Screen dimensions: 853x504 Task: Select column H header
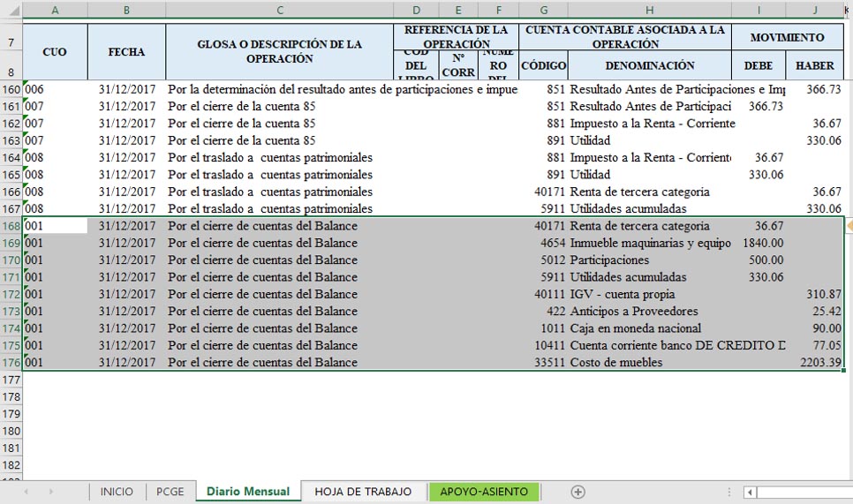pyautogui.click(x=649, y=10)
